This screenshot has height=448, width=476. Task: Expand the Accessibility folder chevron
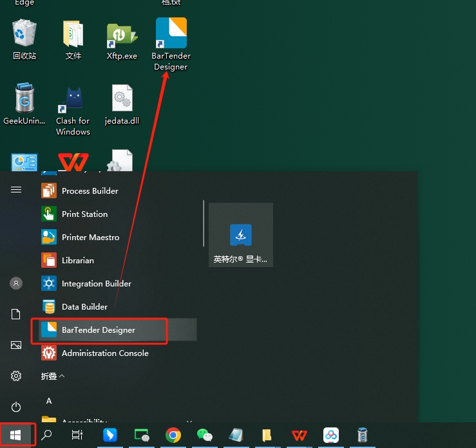[x=189, y=421]
